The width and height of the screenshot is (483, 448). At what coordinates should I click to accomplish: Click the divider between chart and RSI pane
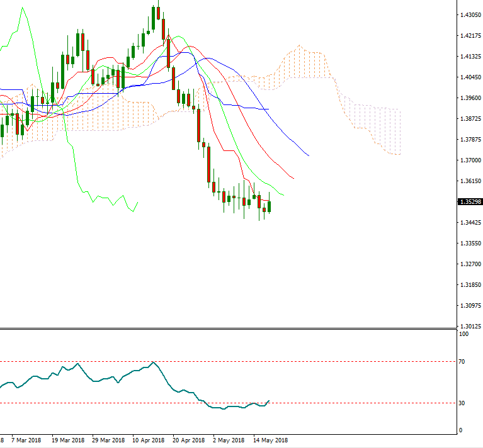[227, 328]
